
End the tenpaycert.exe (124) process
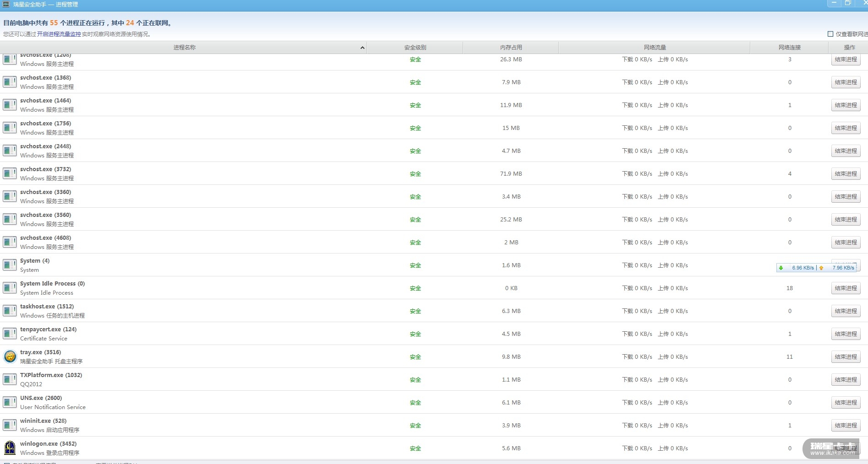(846, 334)
